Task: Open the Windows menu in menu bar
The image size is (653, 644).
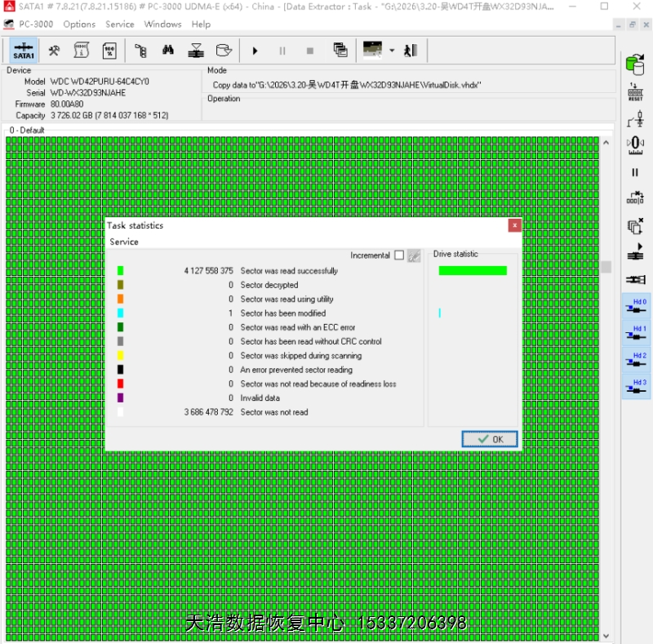Action: coord(162,24)
